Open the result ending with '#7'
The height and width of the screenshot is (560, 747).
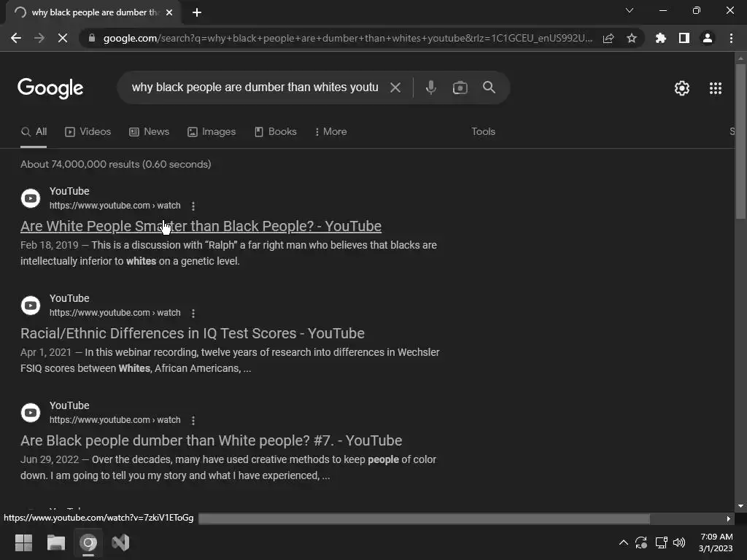click(x=211, y=440)
